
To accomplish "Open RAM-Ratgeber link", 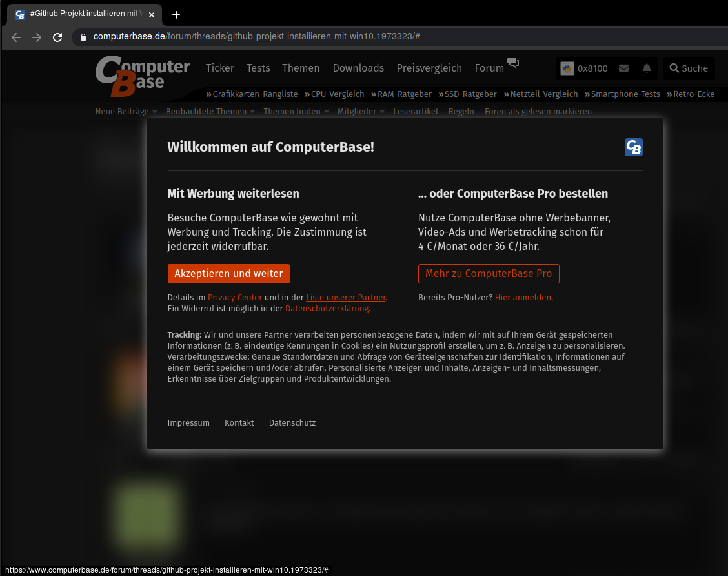I will click(x=401, y=94).
